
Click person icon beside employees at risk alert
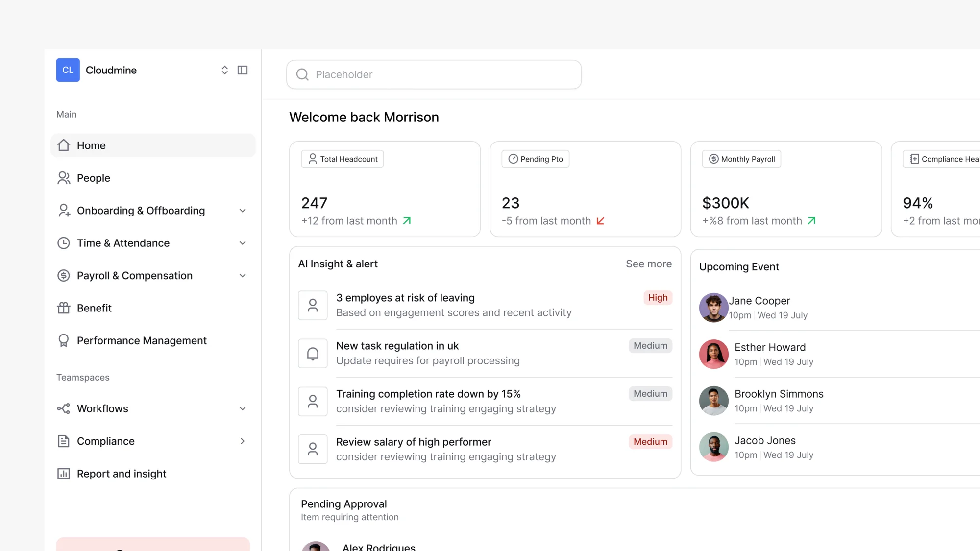pos(313,306)
